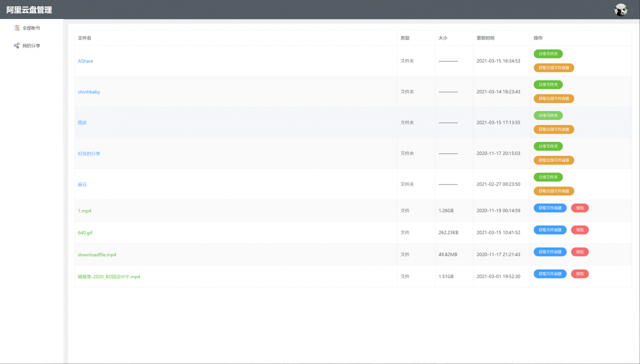The height and width of the screenshot is (364, 640).
Task: Open the 麻豆 folder link
Action: tap(82, 184)
